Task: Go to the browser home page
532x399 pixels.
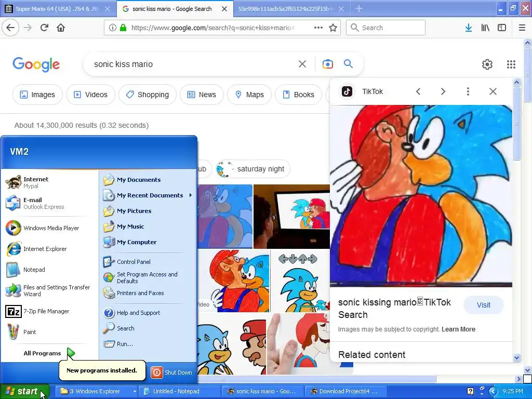Action: click(61, 28)
